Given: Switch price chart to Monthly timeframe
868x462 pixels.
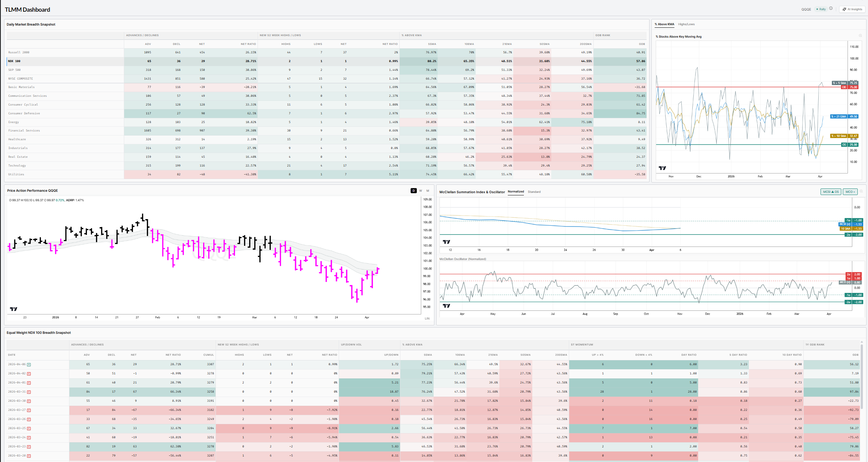Looking at the screenshot, I should point(428,191).
